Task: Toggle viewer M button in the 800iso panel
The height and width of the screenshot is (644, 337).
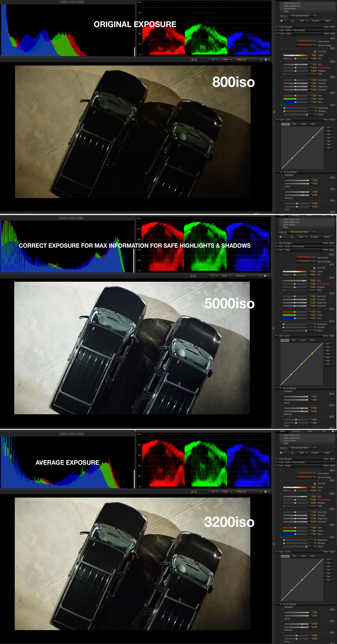Action: (193, 60)
